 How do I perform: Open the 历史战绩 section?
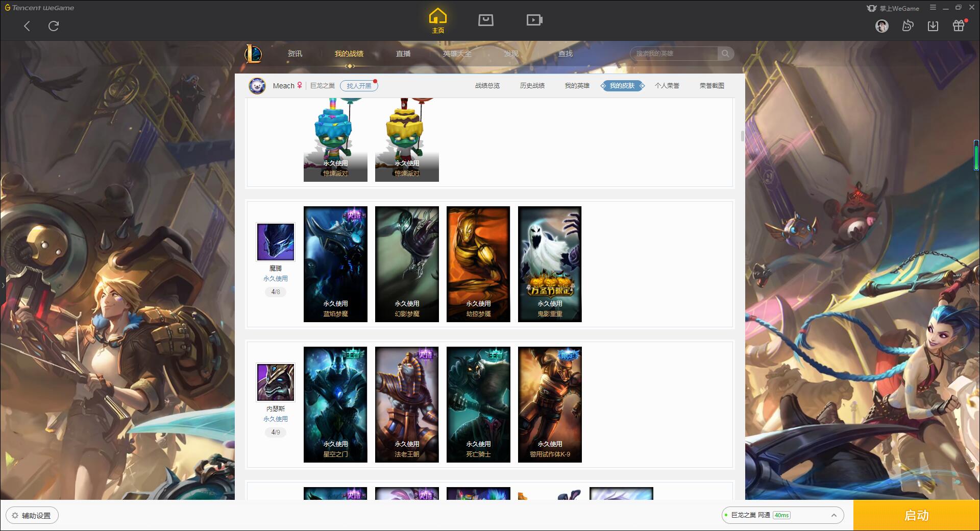click(532, 86)
